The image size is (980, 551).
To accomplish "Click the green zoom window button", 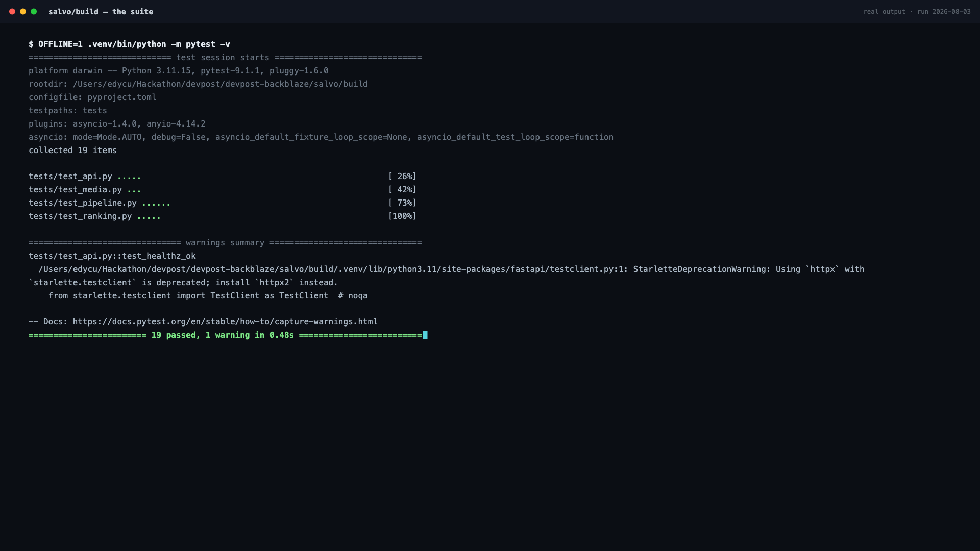I will point(34,11).
